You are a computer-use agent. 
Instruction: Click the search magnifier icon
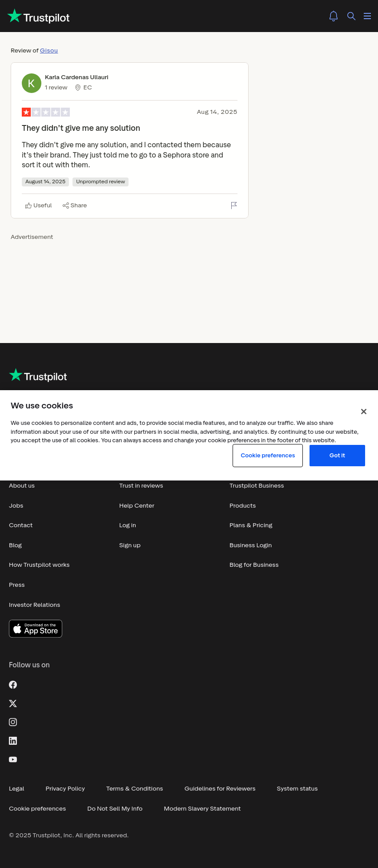(x=351, y=16)
